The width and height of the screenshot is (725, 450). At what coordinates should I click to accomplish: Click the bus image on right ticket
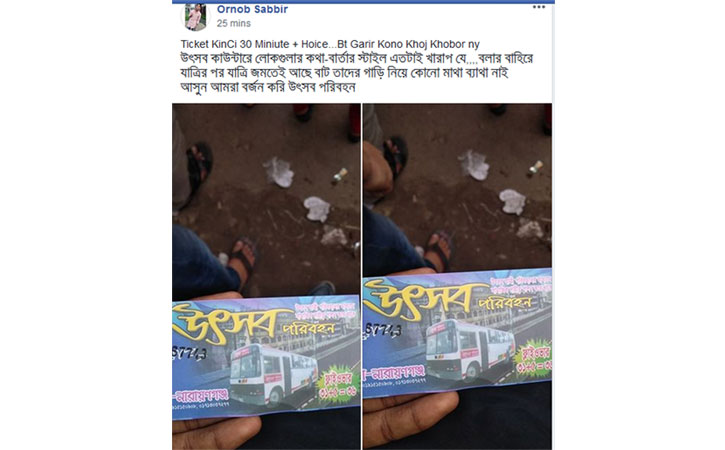click(470, 349)
